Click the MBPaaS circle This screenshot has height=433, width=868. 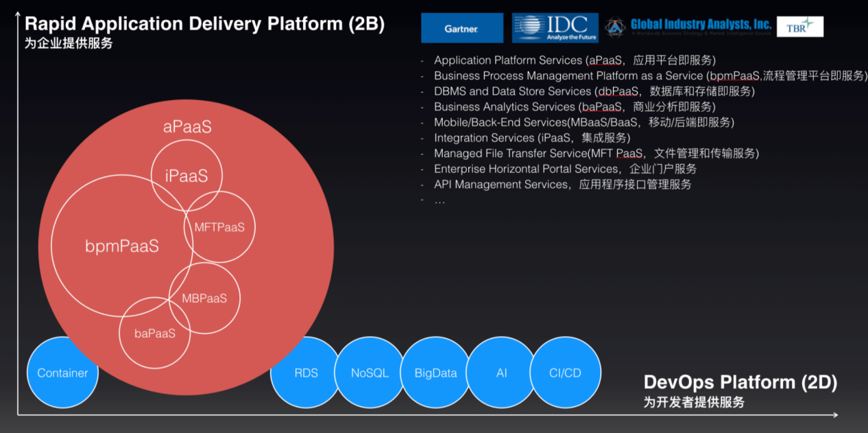coord(204,299)
